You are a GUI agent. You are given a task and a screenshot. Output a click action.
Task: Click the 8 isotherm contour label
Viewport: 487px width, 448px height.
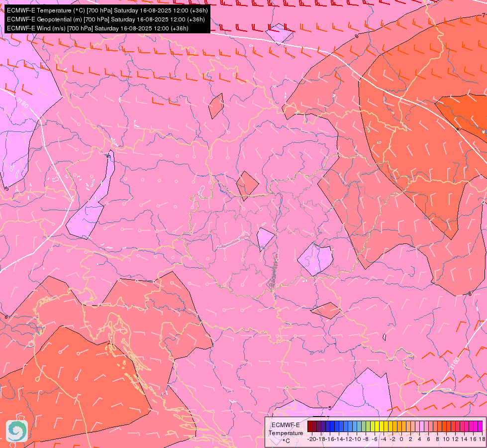(457, 129)
